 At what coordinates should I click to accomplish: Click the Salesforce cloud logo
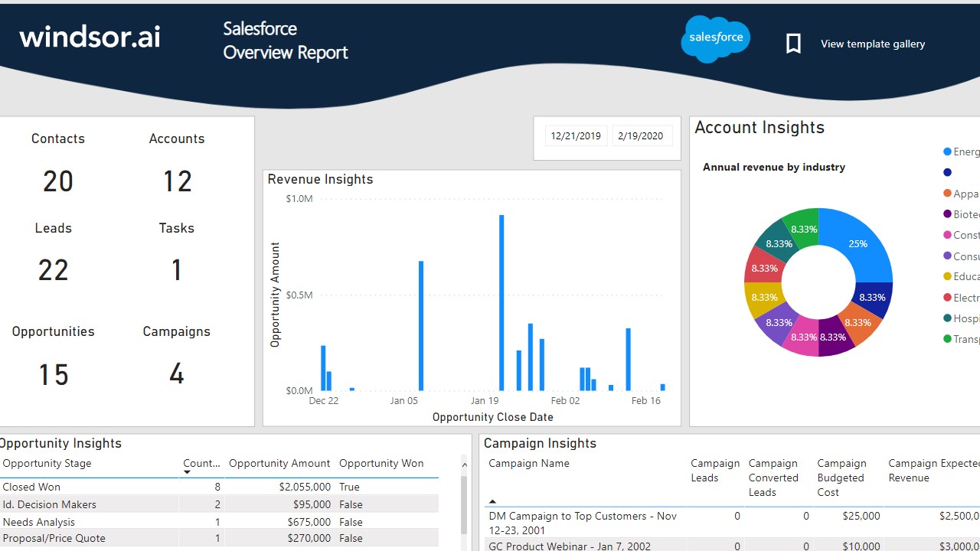(x=716, y=38)
